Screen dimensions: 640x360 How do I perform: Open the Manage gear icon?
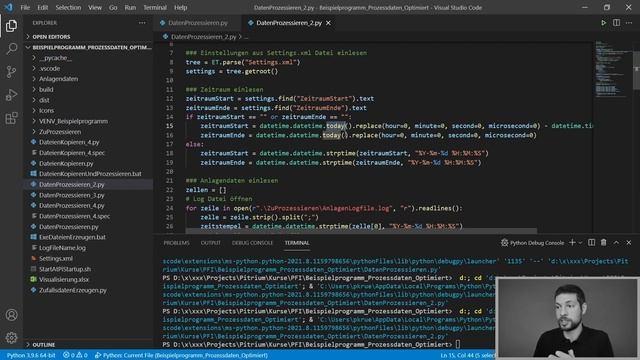[x=11, y=338]
